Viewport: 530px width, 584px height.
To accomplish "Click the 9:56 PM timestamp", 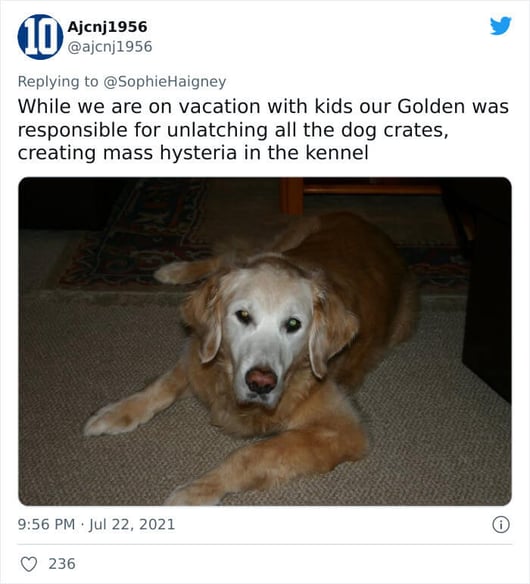I will pyautogui.click(x=47, y=524).
